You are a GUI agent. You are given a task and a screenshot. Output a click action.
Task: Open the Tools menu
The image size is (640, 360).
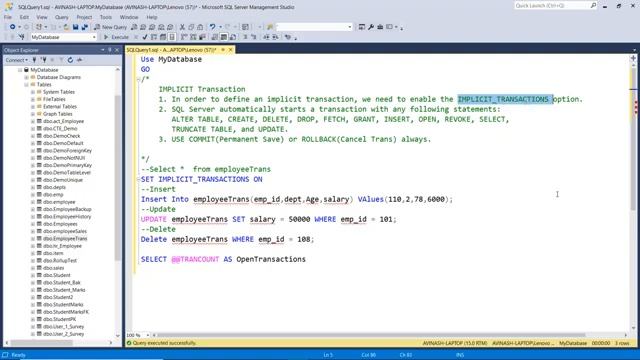pyautogui.click(x=106, y=17)
